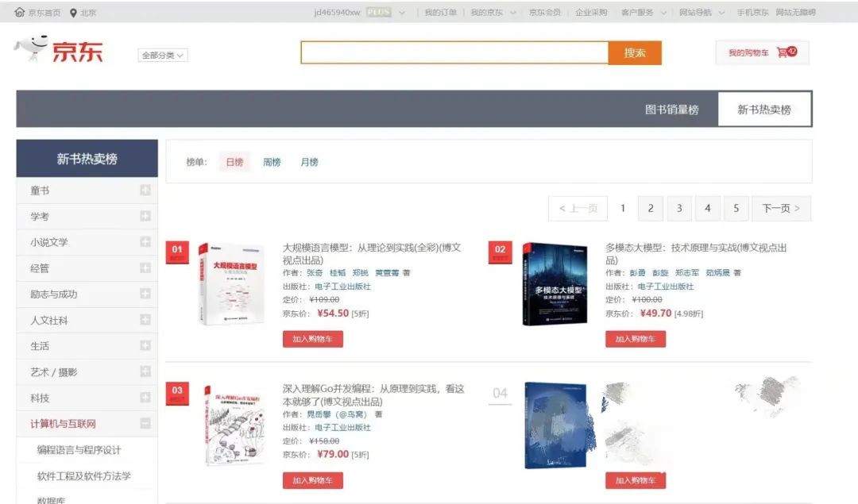Go to page 4

point(708,208)
